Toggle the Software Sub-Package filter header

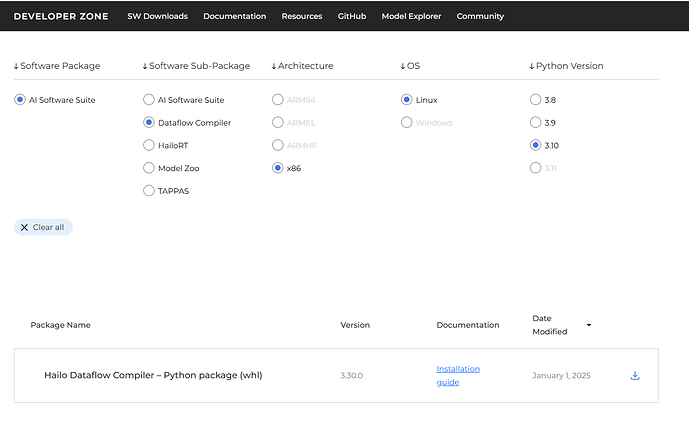pyautogui.click(x=197, y=66)
